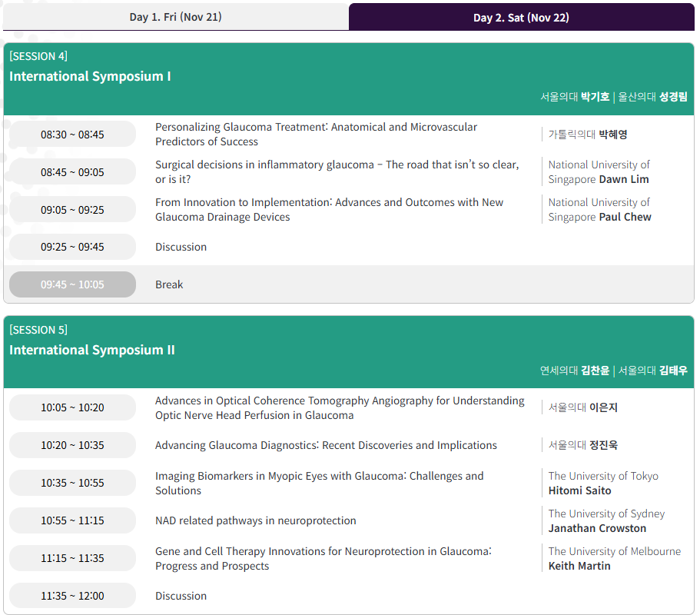Select the 09:05 ~ 09:25 time slot
The height and width of the screenshot is (615, 700).
[72, 210]
